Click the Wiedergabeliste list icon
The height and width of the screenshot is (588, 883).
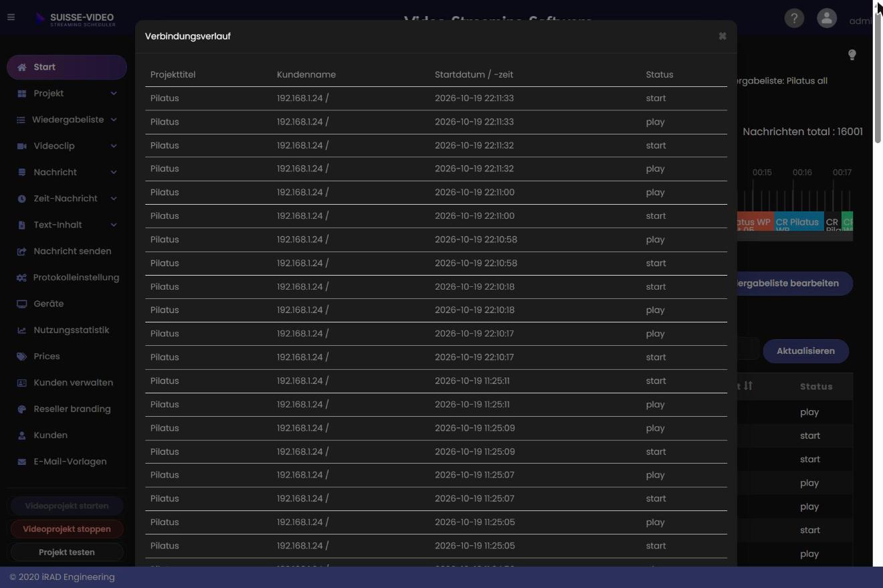(21, 120)
